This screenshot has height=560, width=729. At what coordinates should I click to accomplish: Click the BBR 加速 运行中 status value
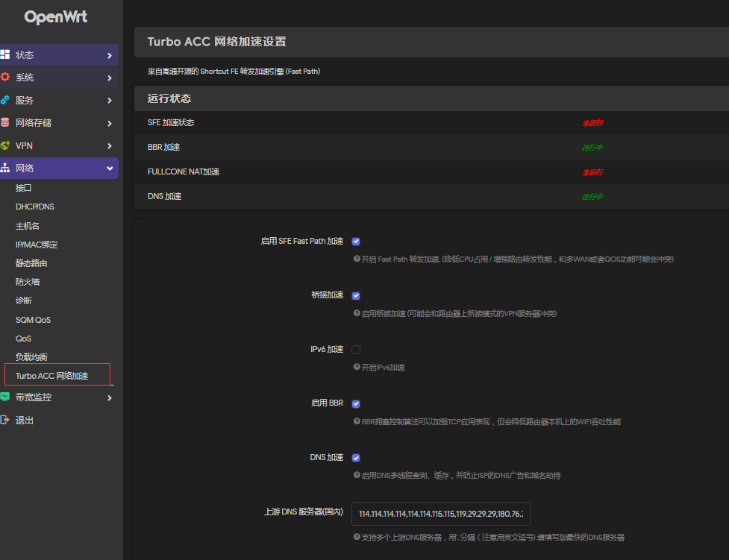point(592,148)
